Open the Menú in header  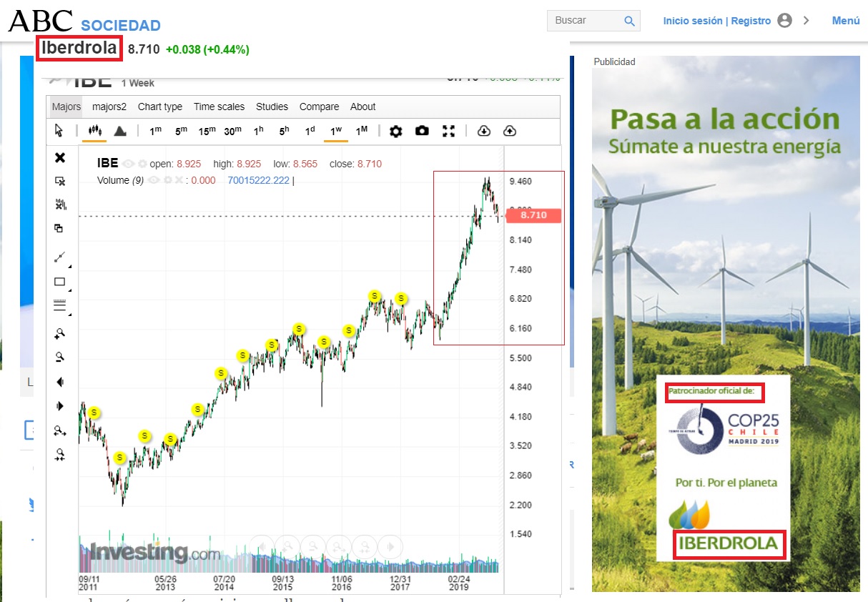pyautogui.click(x=846, y=21)
